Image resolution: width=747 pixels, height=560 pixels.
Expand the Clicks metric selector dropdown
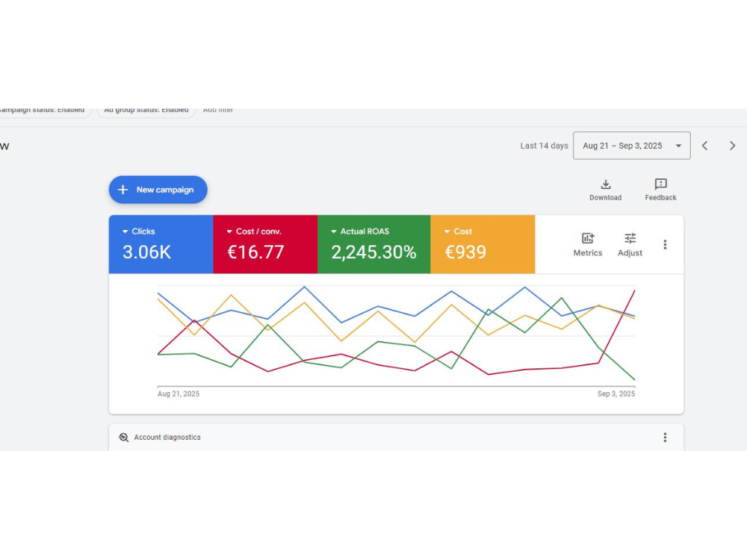coord(126,231)
